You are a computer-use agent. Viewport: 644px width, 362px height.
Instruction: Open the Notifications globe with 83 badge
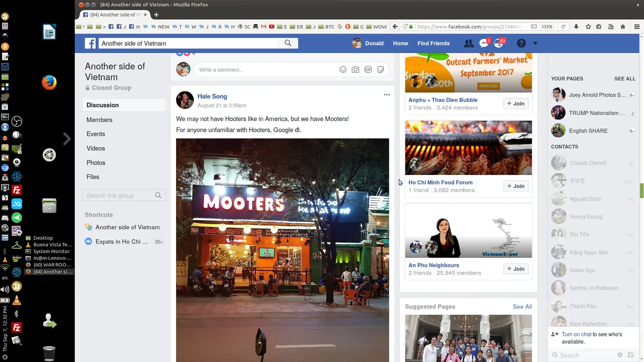[499, 43]
